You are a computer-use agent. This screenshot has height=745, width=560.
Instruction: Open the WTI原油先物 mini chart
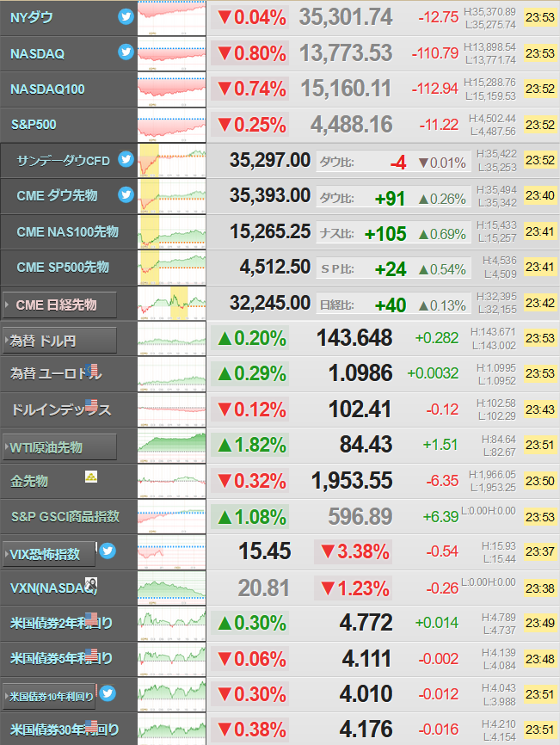[172, 446]
